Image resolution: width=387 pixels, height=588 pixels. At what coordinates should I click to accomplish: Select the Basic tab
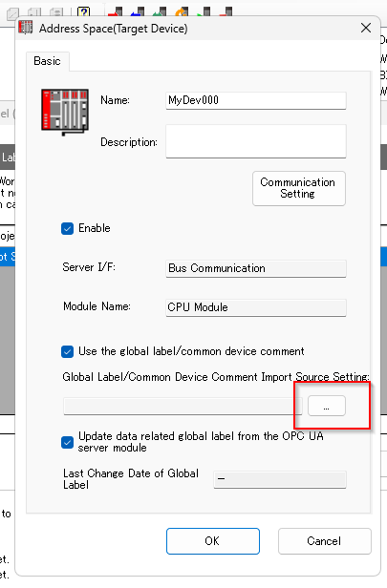tap(47, 61)
